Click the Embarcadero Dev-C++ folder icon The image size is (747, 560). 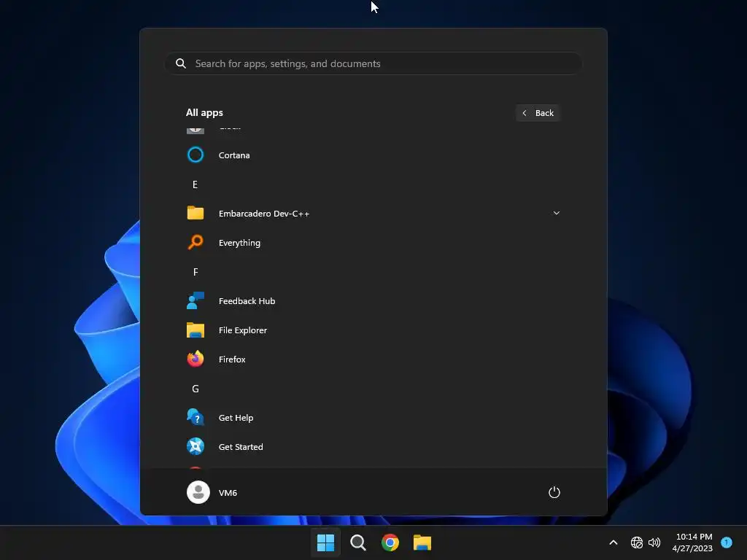click(196, 213)
